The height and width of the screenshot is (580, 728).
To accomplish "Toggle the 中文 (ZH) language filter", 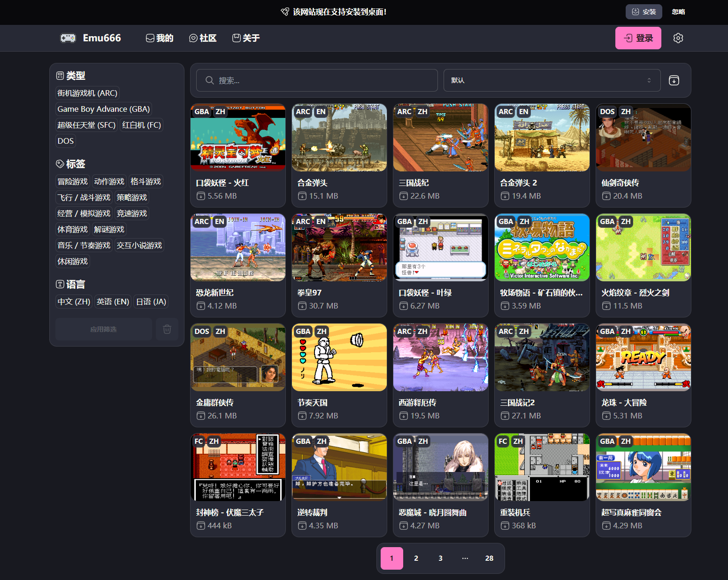I will click(x=74, y=302).
